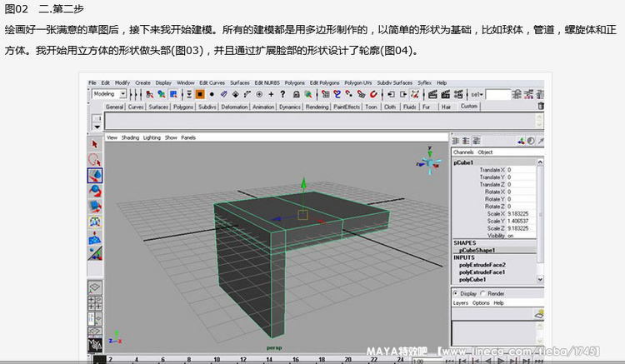Select polyExtrudeFace2 input node

point(482,265)
